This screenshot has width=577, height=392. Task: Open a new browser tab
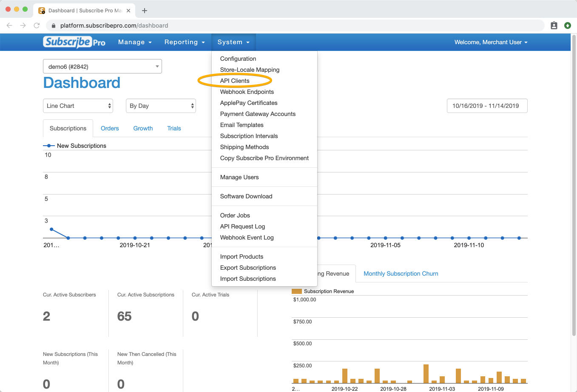145,11
